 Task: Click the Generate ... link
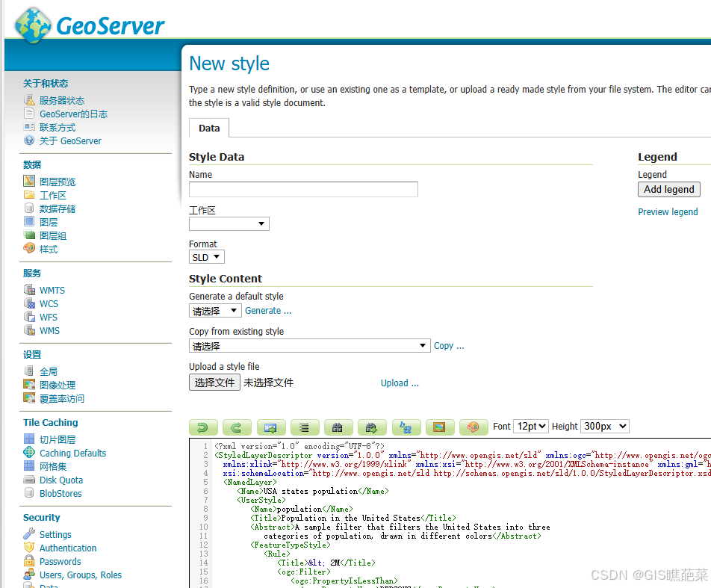(268, 311)
